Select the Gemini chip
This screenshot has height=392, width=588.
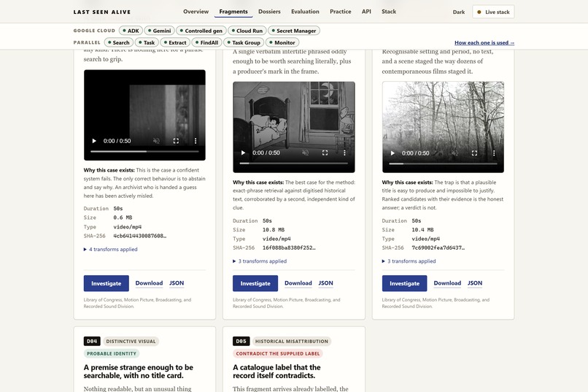(159, 31)
